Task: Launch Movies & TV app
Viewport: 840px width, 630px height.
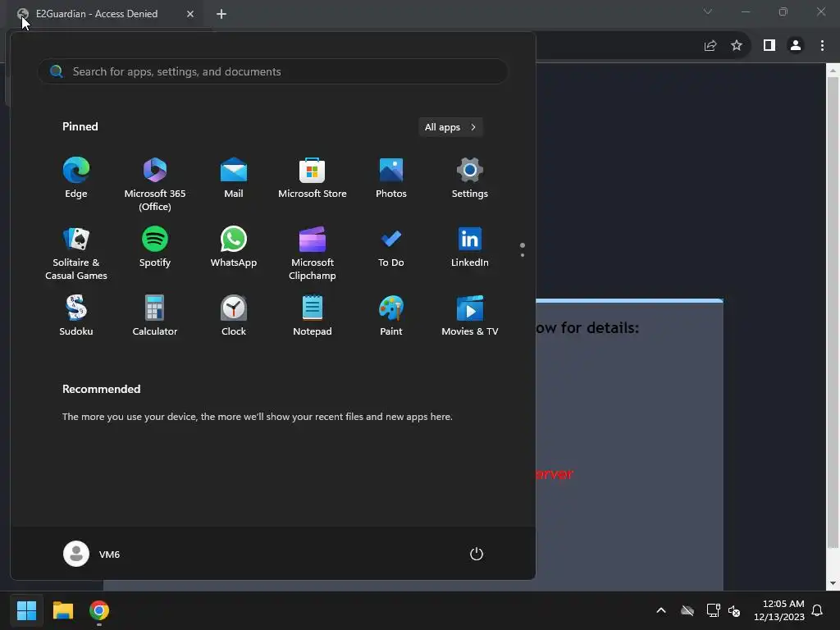Action: (470, 316)
